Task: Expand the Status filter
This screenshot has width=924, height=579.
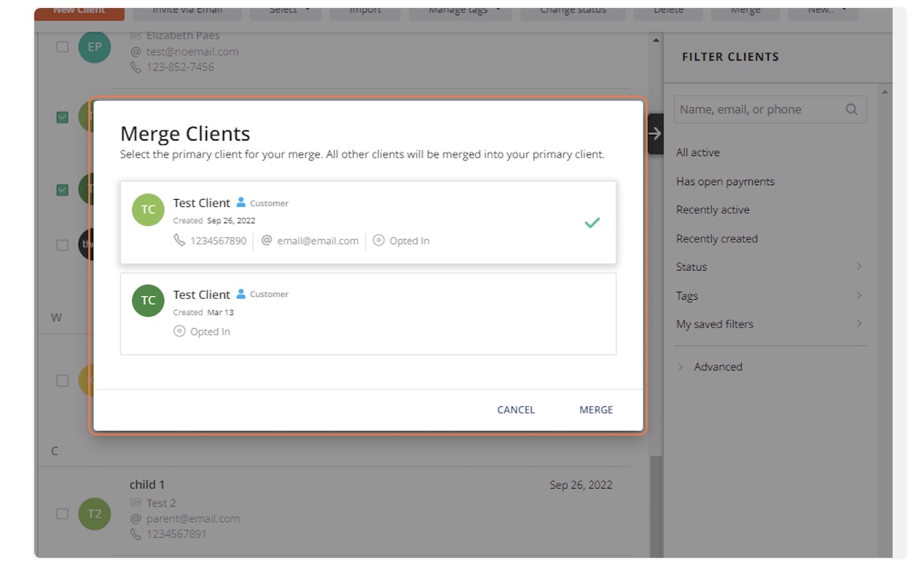Action: pos(769,267)
